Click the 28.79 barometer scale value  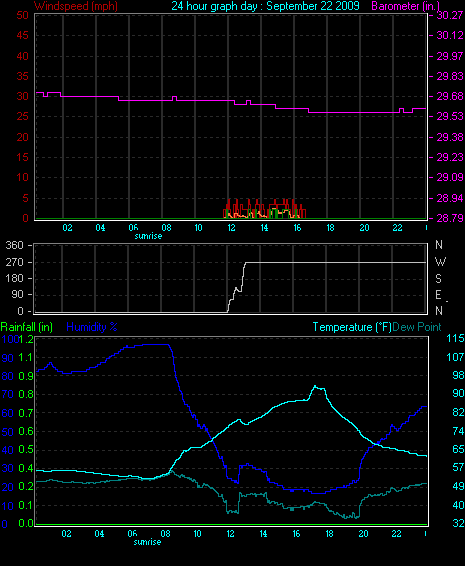(x=450, y=218)
